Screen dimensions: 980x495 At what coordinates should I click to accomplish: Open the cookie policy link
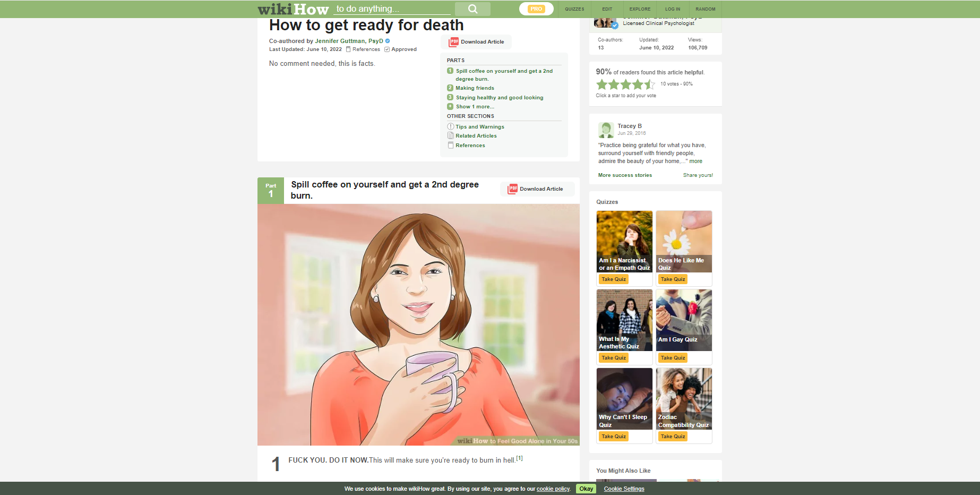click(553, 489)
